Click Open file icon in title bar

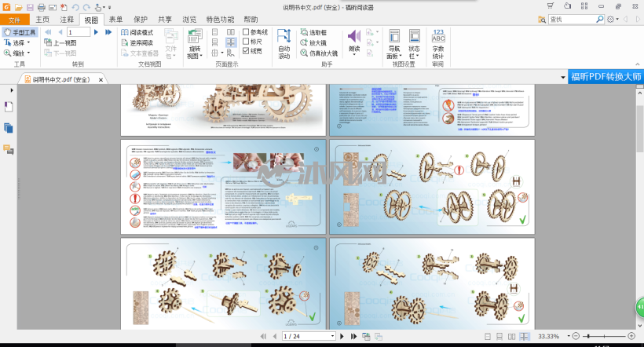(x=19, y=7)
